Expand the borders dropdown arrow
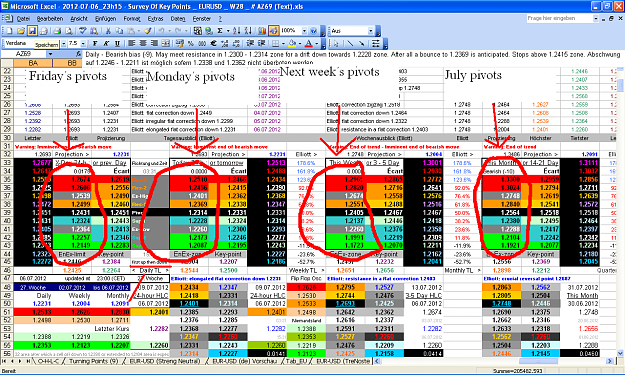 click(x=283, y=43)
